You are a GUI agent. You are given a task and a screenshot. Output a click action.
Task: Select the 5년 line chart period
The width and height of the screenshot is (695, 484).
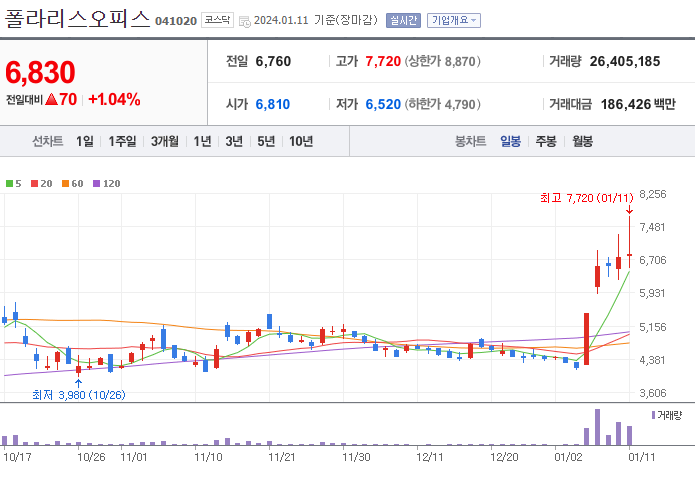[266, 141]
